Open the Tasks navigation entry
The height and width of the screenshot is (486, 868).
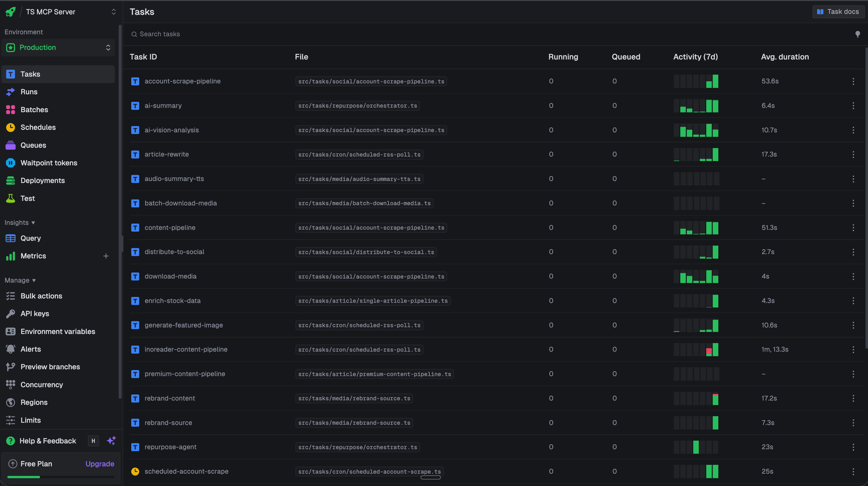[x=30, y=74]
